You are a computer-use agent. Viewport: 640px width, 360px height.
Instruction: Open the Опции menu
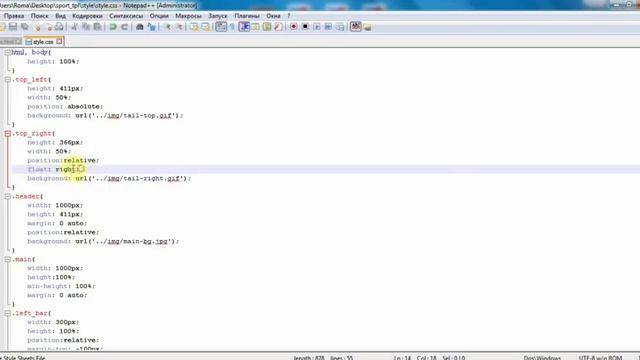(159, 16)
